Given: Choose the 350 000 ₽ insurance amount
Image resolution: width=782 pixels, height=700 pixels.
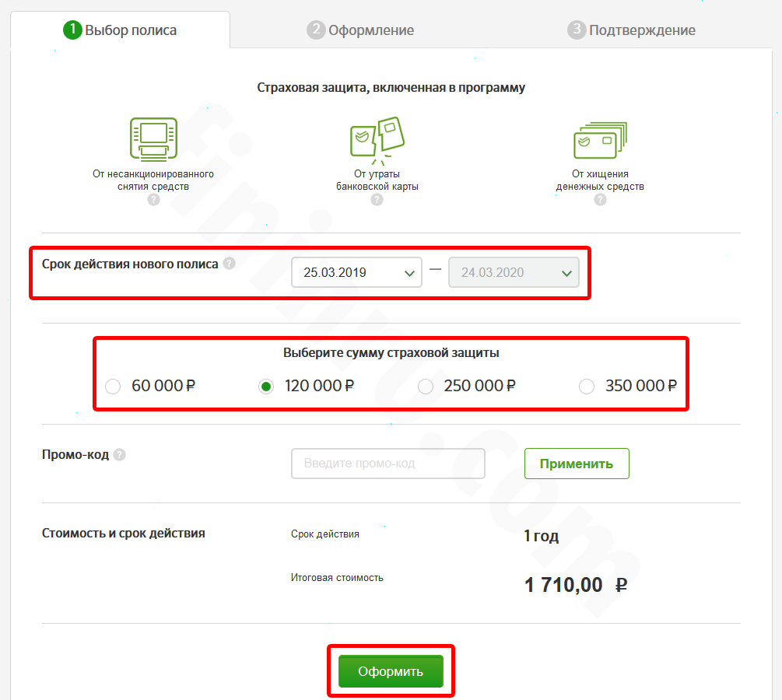Looking at the screenshot, I should (x=587, y=387).
